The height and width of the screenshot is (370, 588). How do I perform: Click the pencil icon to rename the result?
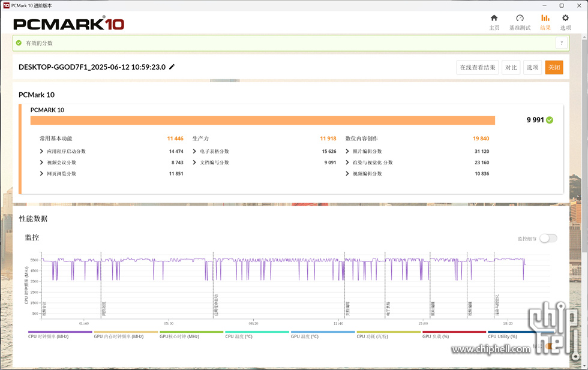click(172, 67)
